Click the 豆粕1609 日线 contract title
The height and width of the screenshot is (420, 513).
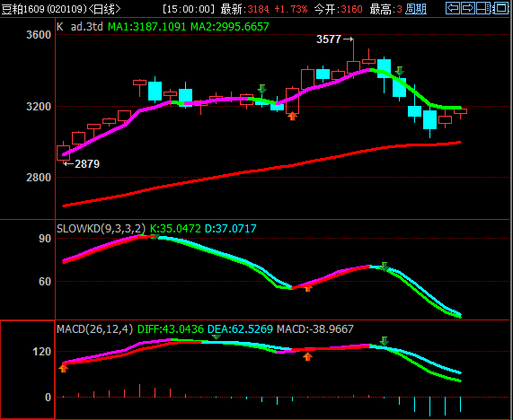pos(61,9)
